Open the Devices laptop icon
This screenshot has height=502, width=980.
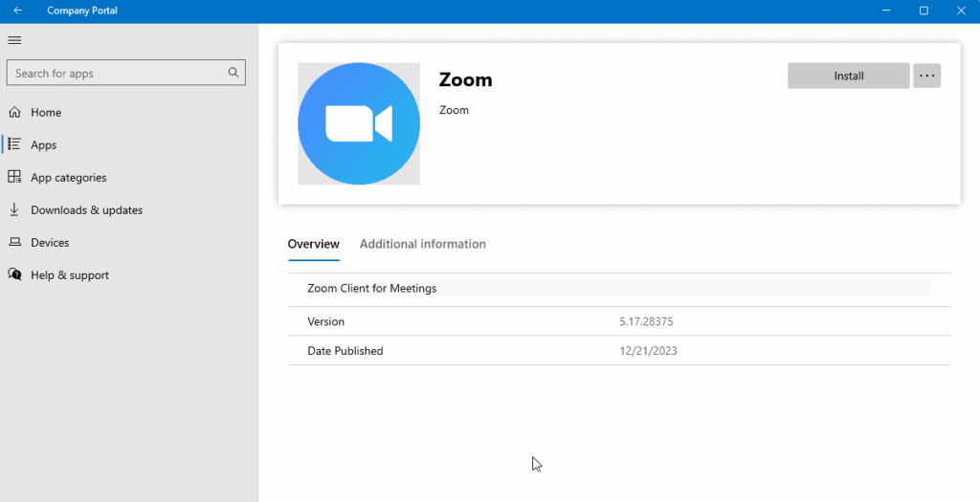(x=14, y=243)
